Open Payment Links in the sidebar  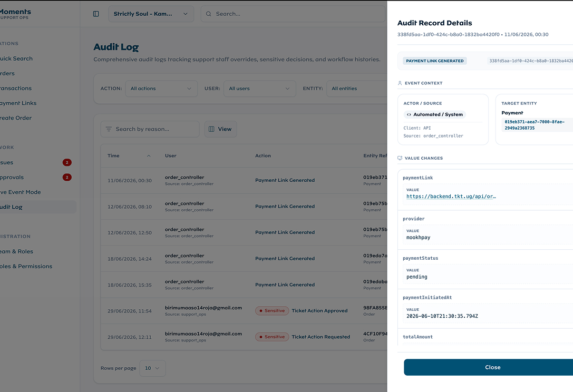point(18,103)
